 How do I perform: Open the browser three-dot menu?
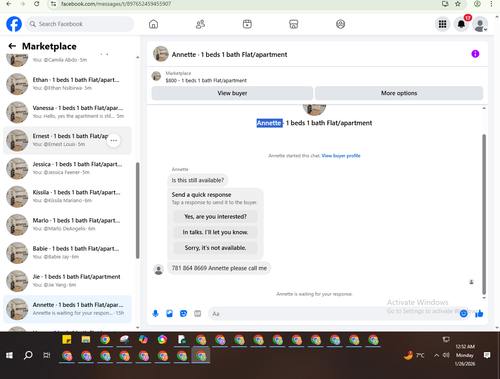pos(491,4)
